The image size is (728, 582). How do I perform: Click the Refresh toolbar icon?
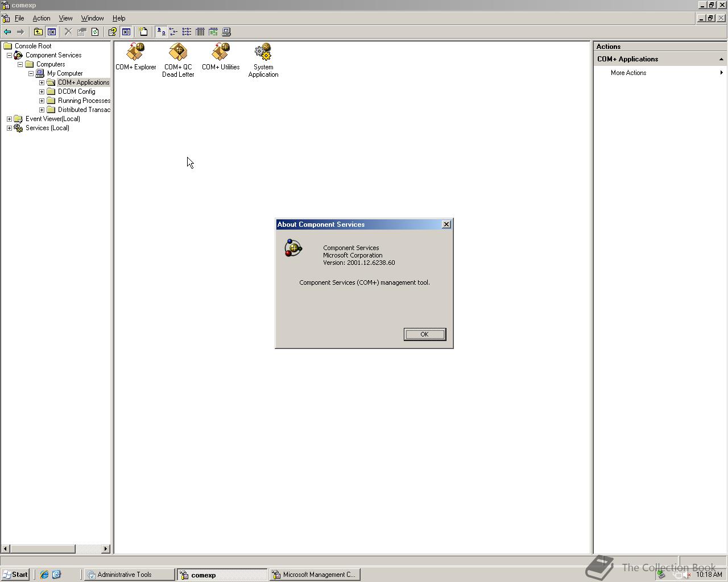pos(95,32)
